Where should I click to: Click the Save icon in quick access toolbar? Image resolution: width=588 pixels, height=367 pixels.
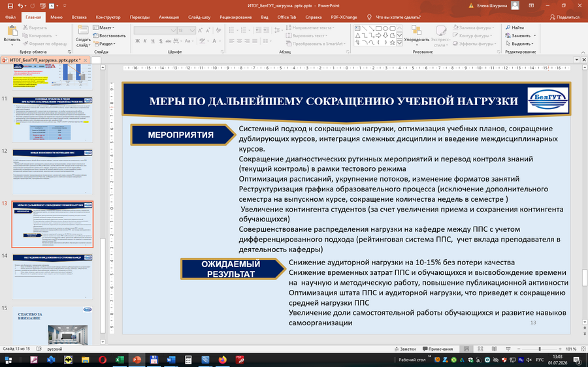(x=10, y=6)
